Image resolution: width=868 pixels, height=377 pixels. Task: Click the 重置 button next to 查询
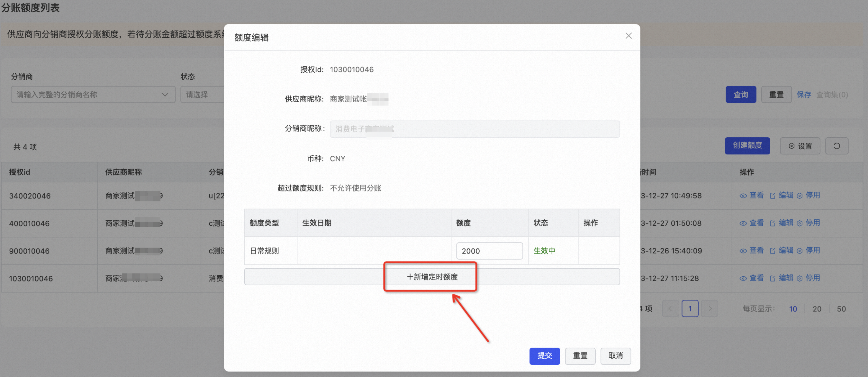click(x=776, y=95)
